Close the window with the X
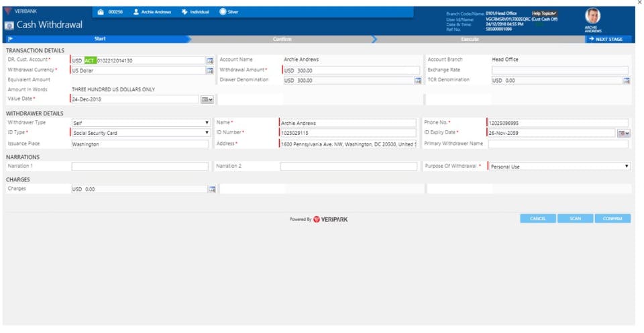The height and width of the screenshot is (333, 644). [639, 3]
